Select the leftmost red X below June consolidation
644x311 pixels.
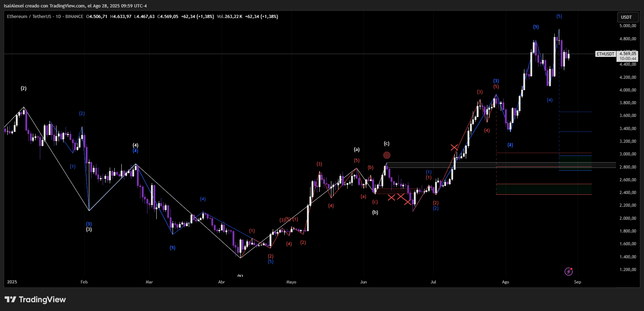tap(391, 197)
